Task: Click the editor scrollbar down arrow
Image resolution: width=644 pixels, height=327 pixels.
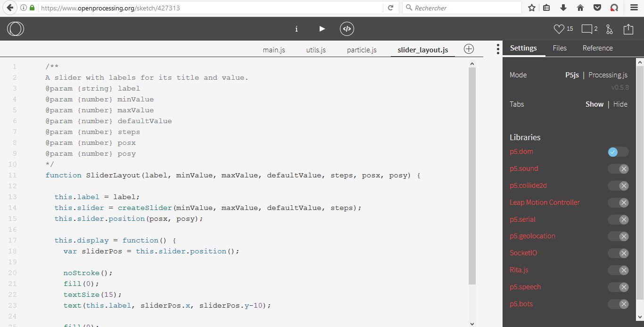Action: coord(472,324)
